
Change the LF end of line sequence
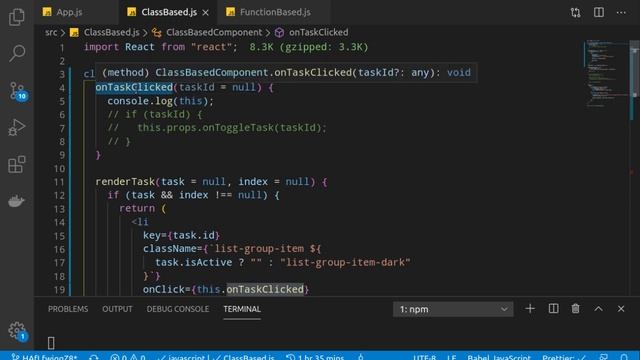coord(451,357)
